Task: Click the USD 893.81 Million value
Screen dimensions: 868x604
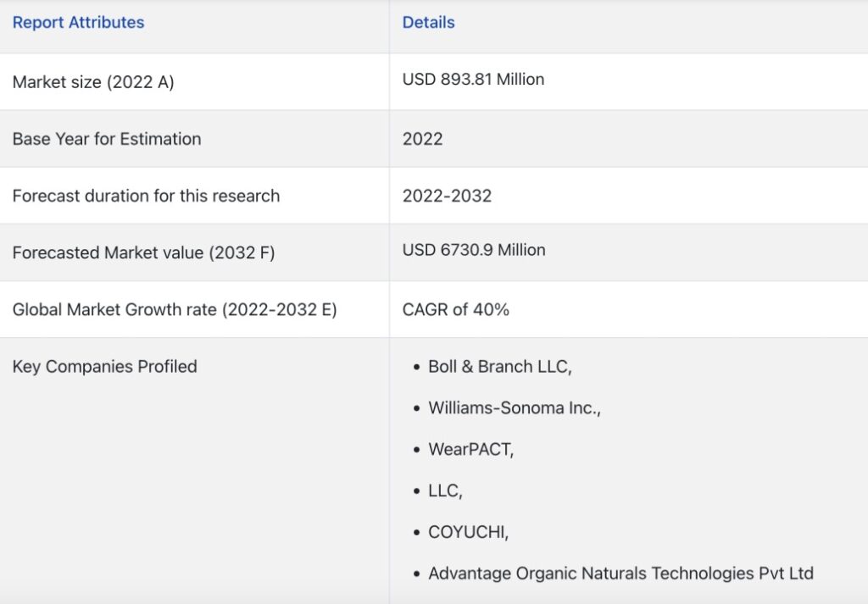Action: (473, 80)
